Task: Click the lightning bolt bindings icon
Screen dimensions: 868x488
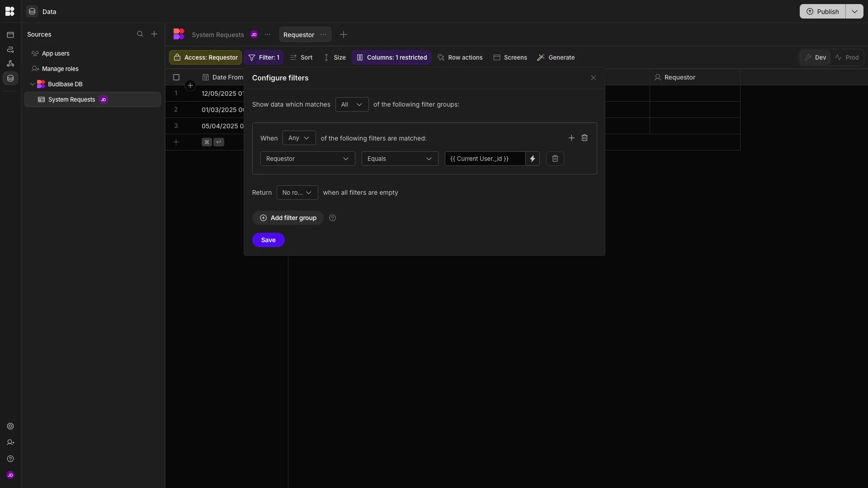Action: click(x=533, y=159)
